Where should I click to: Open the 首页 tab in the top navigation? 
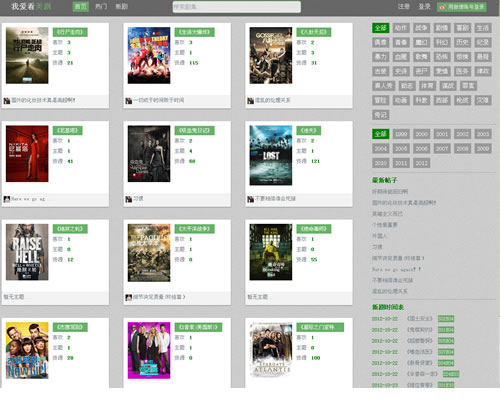pyautogui.click(x=81, y=6)
